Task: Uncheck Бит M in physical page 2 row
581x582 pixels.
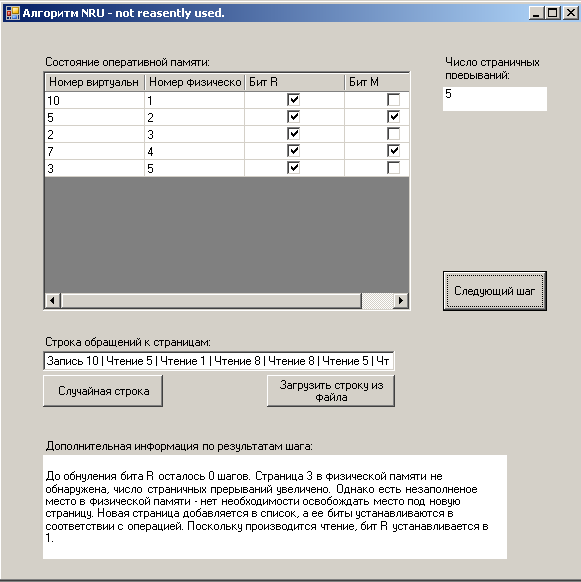Action: pos(393,117)
